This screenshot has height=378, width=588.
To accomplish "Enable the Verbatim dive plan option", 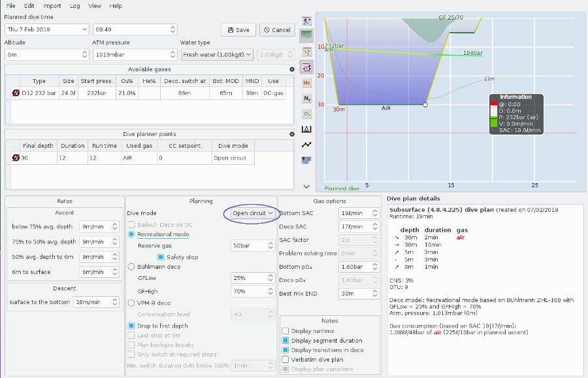I will pos(286,359).
